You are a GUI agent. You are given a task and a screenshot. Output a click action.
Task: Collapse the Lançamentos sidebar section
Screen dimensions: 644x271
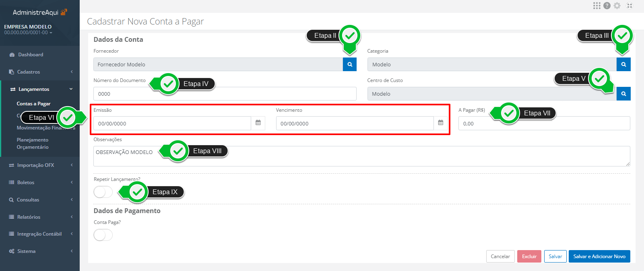(x=40, y=89)
